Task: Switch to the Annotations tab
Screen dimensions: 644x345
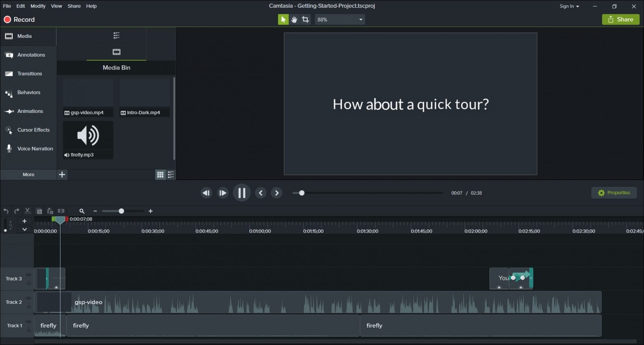Action: pos(31,55)
